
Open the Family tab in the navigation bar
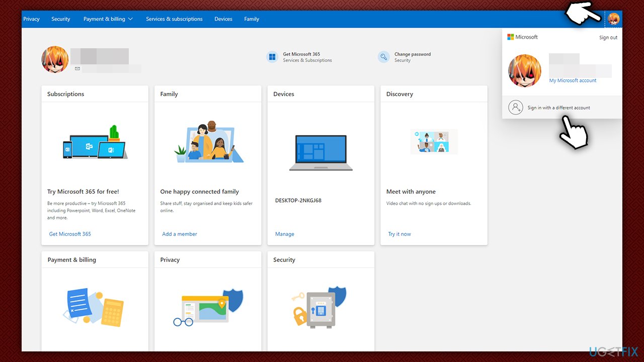click(x=252, y=19)
